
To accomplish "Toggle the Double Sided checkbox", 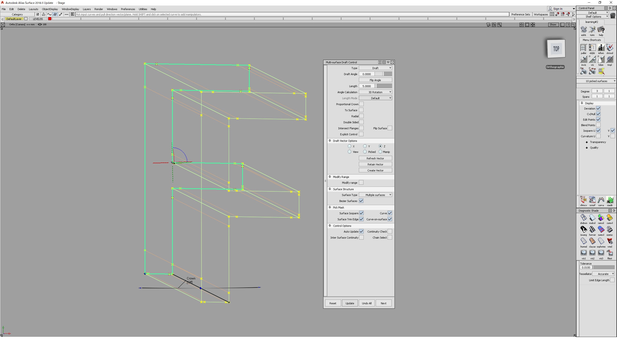I will [361, 122].
